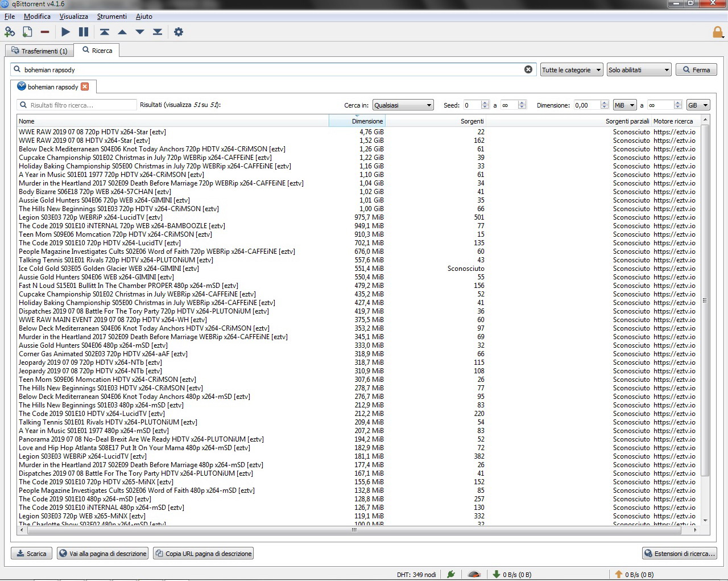Click the connection status plug icon
Viewport: 728px width, 581px height.
pos(451,574)
